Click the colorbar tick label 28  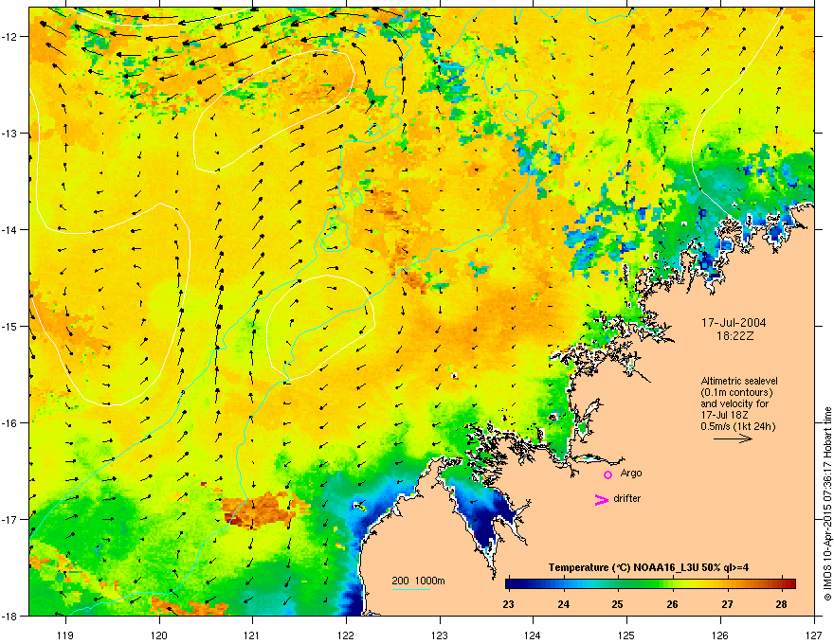click(781, 604)
